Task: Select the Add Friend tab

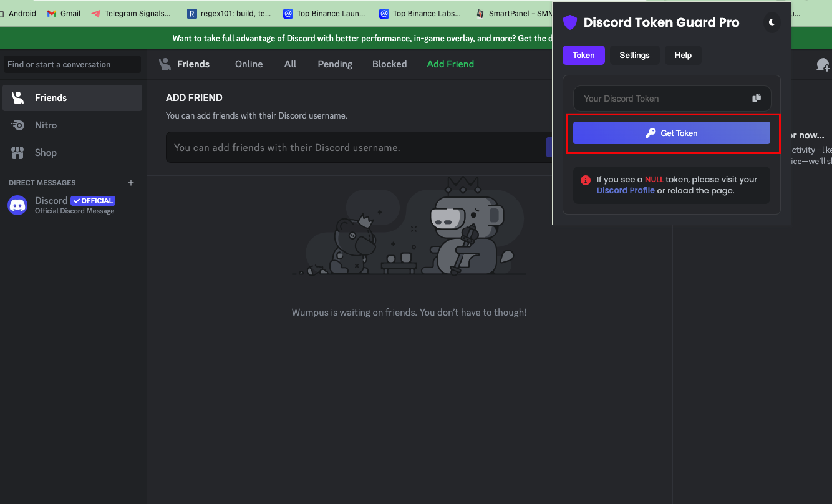Action: (x=450, y=64)
